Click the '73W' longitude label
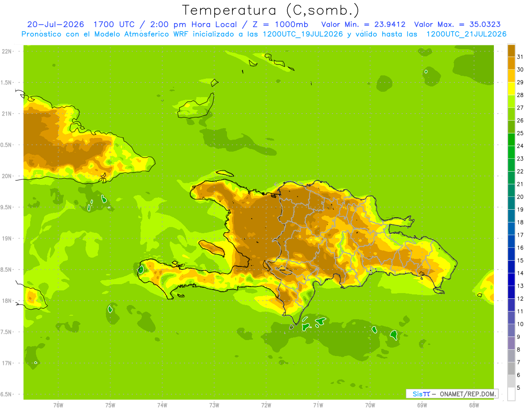 [214, 405]
